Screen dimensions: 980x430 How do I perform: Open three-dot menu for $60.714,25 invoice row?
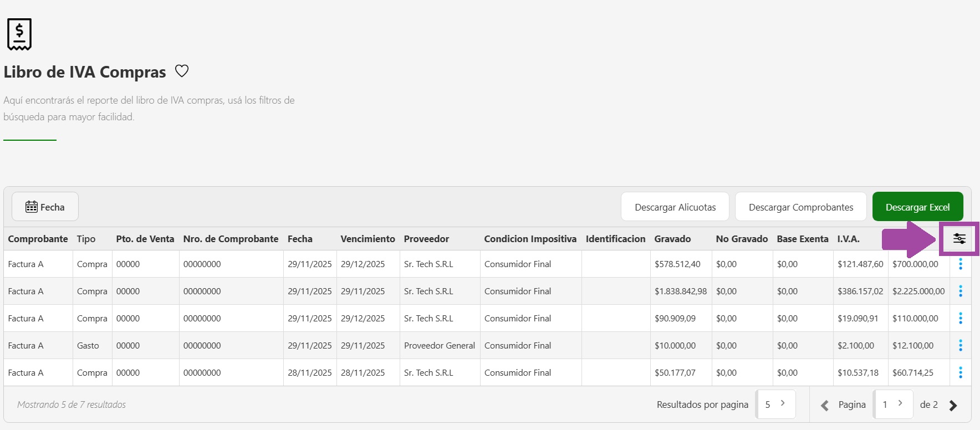[x=960, y=373]
